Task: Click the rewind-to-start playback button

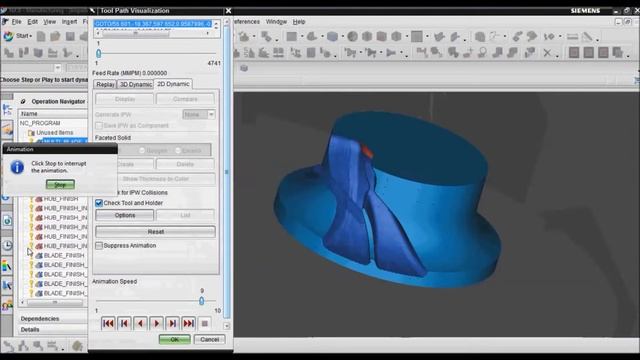Action: (x=108, y=324)
